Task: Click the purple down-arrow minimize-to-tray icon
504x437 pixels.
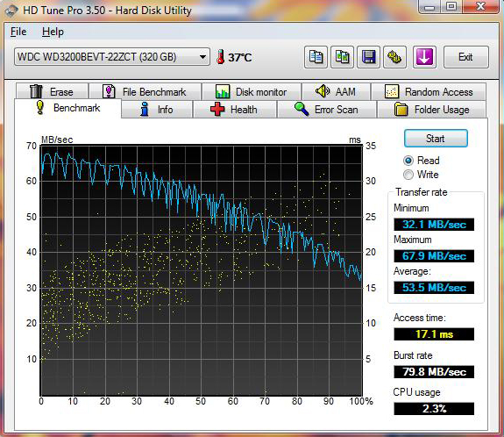Action: coord(424,57)
